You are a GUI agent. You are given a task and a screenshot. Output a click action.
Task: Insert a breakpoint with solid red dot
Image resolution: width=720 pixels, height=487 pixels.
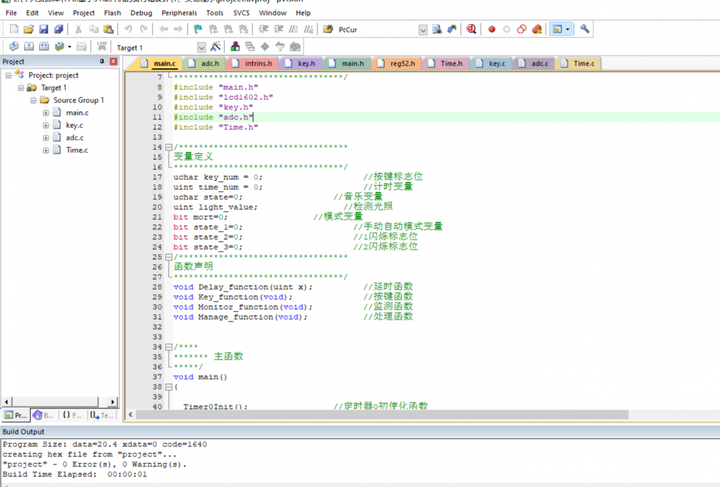coord(492,29)
